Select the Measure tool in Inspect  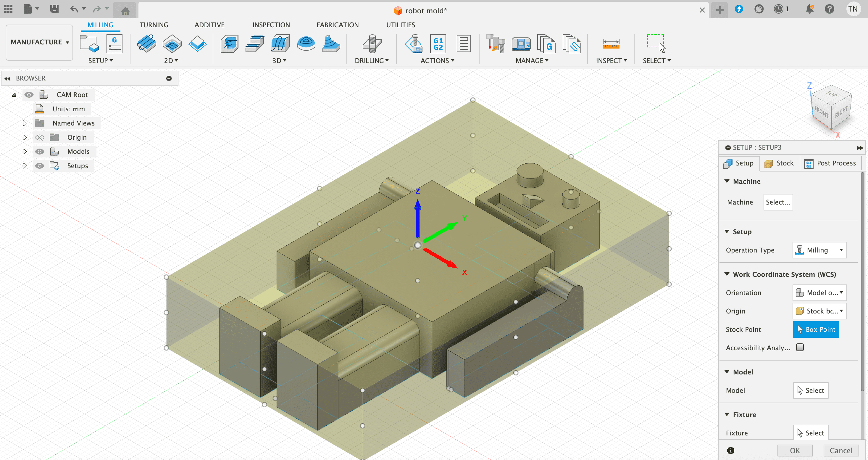[611, 44]
